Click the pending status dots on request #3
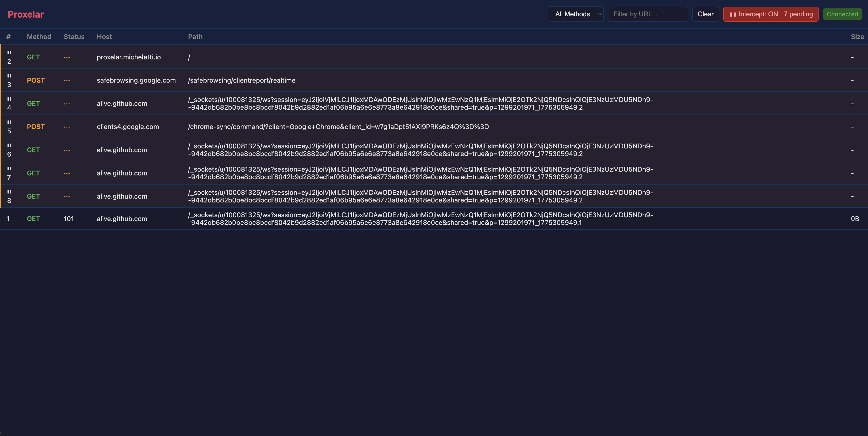This screenshot has height=436, width=868. click(x=67, y=80)
